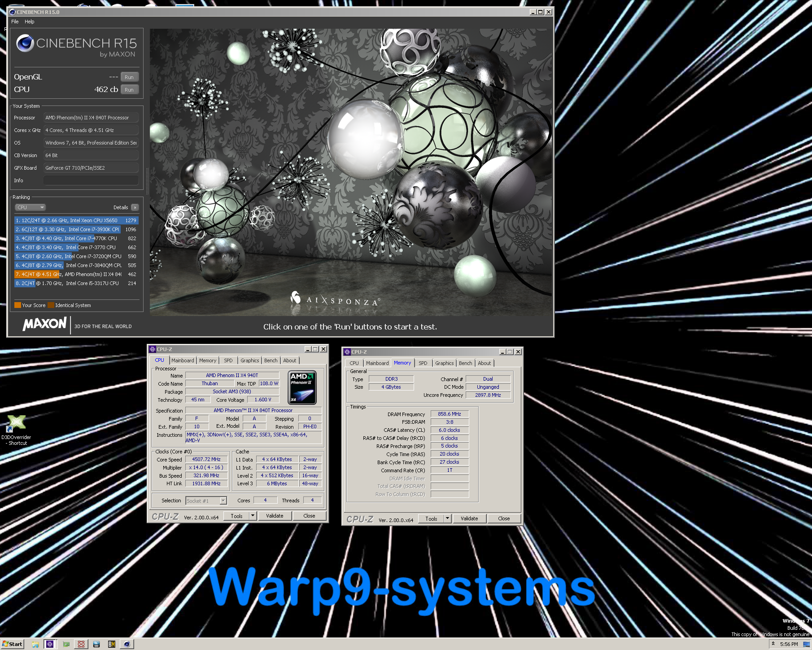The height and width of the screenshot is (650, 812).
Task: Click Close button in right CPU-Z window
Action: pyautogui.click(x=504, y=518)
